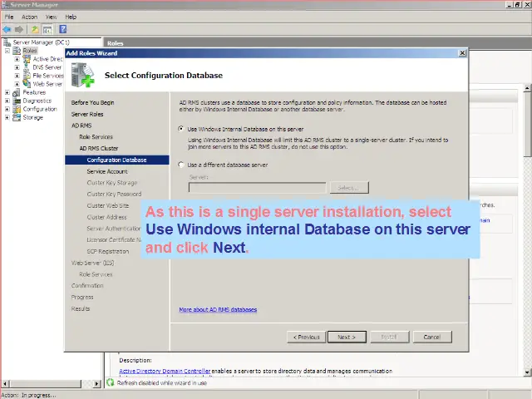The image size is (532, 399).
Task: Click the Up one level toolbar icon
Action: tap(35, 30)
